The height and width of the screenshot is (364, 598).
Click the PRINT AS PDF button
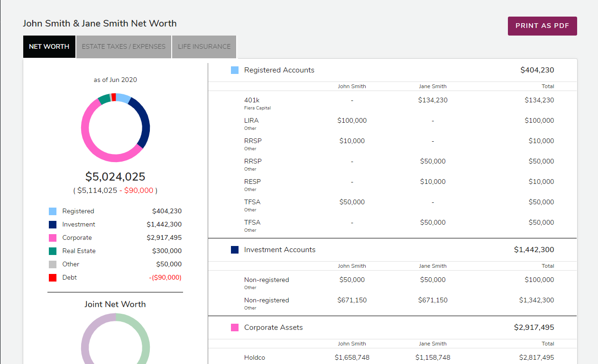pos(542,26)
